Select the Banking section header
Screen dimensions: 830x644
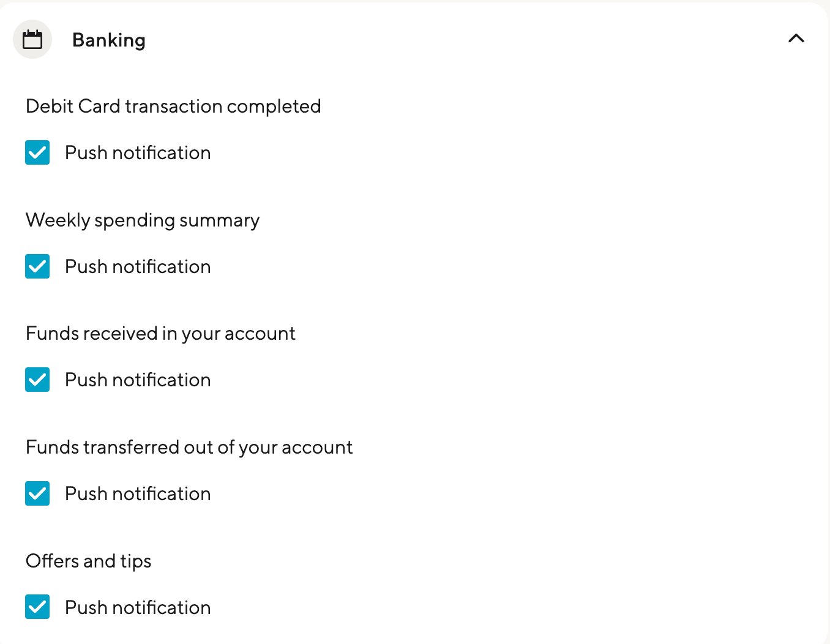click(x=109, y=39)
